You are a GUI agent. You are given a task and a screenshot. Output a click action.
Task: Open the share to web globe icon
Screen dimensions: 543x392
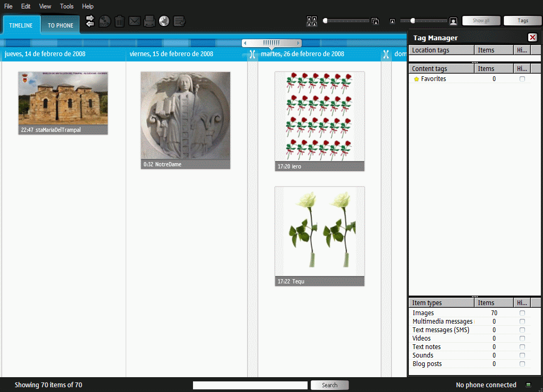[164, 21]
